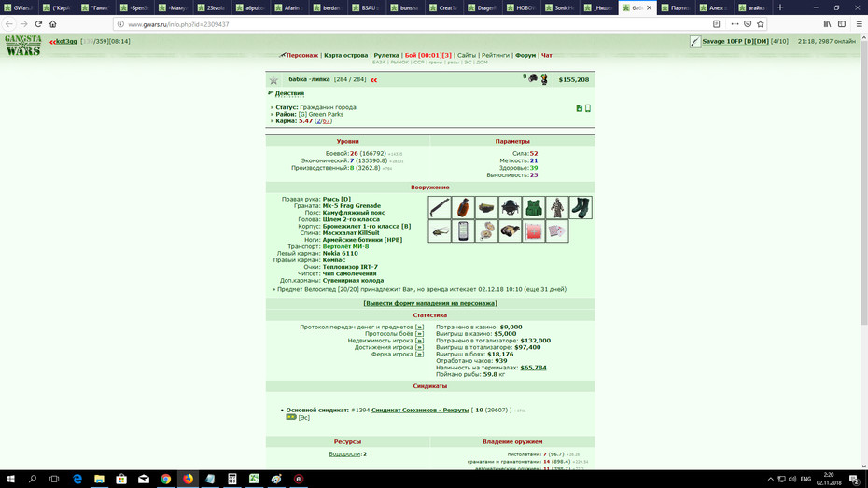Click the $65,784 terminal cash link
Screen dimensions: 868x488
point(533,368)
